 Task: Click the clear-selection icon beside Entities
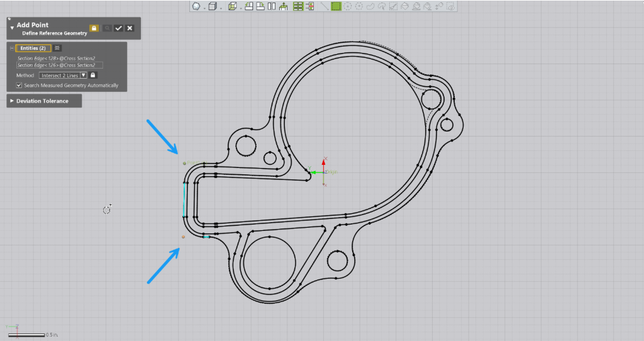click(57, 48)
